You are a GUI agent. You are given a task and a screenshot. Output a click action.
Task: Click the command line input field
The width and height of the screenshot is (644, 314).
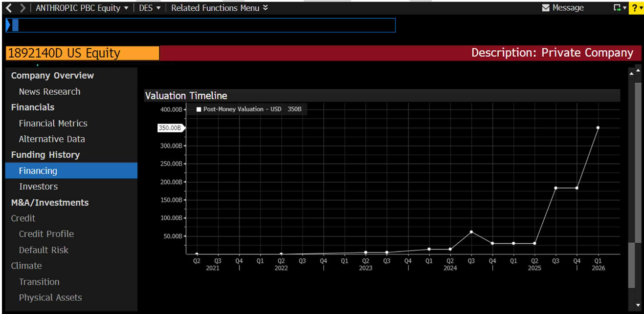tap(200, 25)
